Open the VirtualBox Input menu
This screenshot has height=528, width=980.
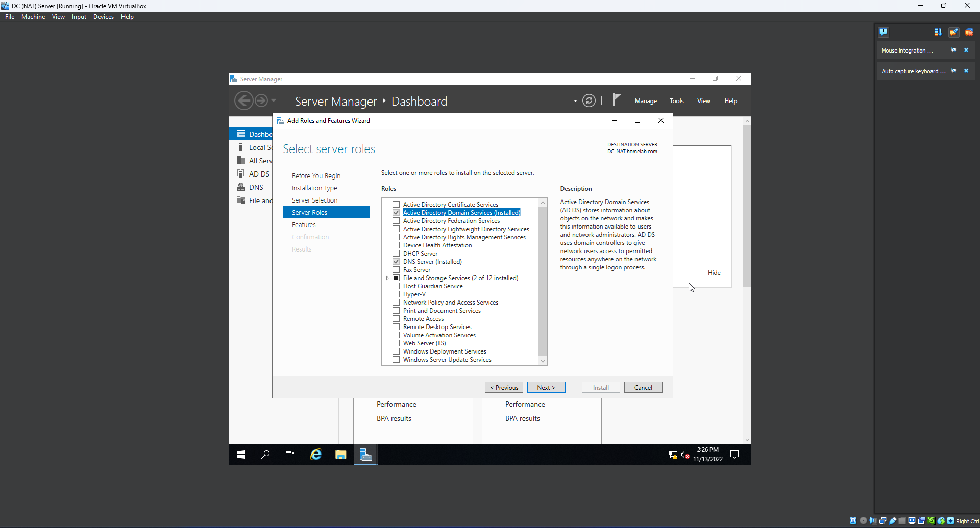coord(79,17)
